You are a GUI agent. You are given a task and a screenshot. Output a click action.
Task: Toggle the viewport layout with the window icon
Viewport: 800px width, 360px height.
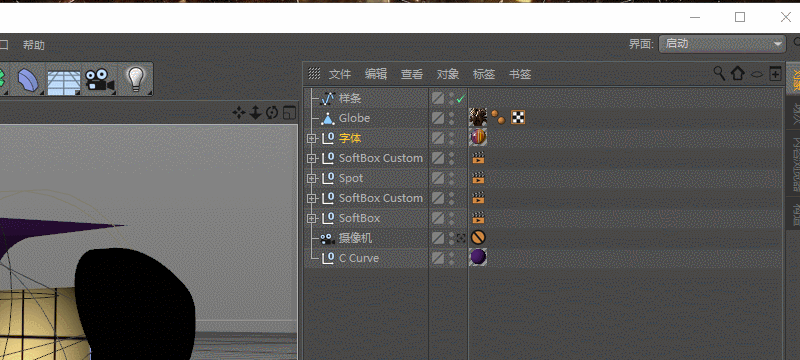coord(289,113)
